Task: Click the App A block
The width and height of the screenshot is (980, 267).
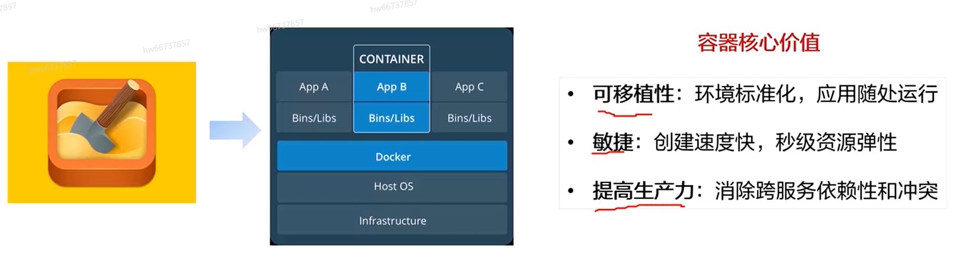Action: [x=314, y=87]
